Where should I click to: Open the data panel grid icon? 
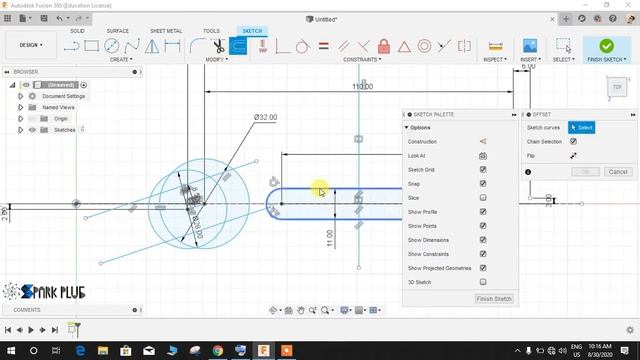(7, 18)
